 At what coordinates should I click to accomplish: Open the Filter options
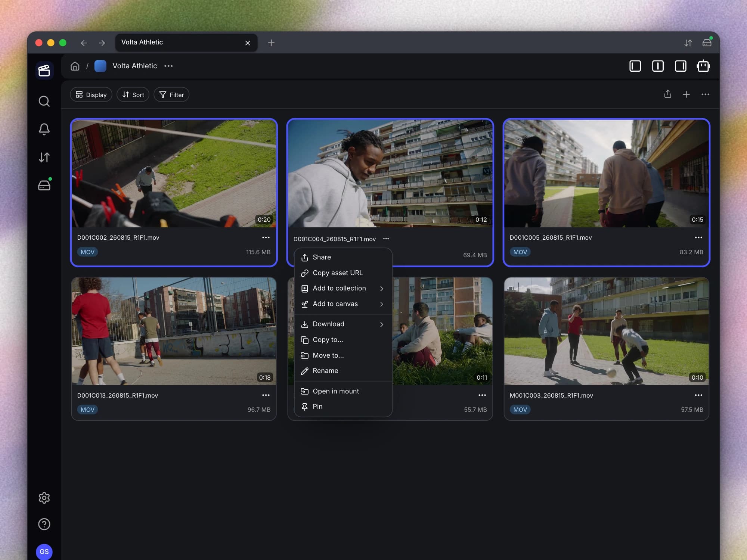tap(171, 94)
